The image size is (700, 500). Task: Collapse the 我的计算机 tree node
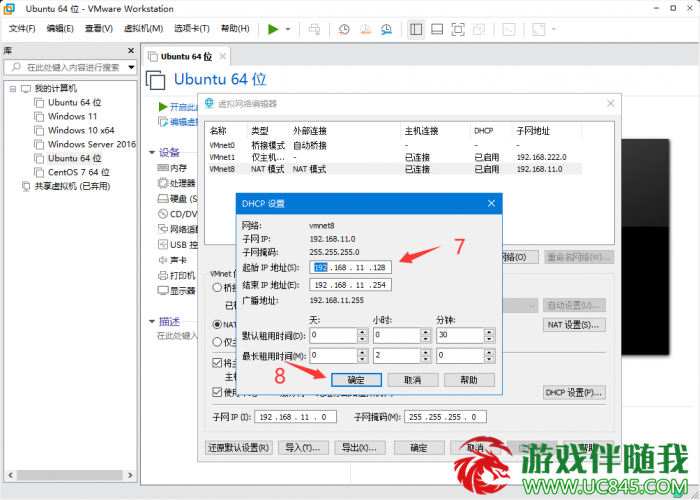coord(13,89)
